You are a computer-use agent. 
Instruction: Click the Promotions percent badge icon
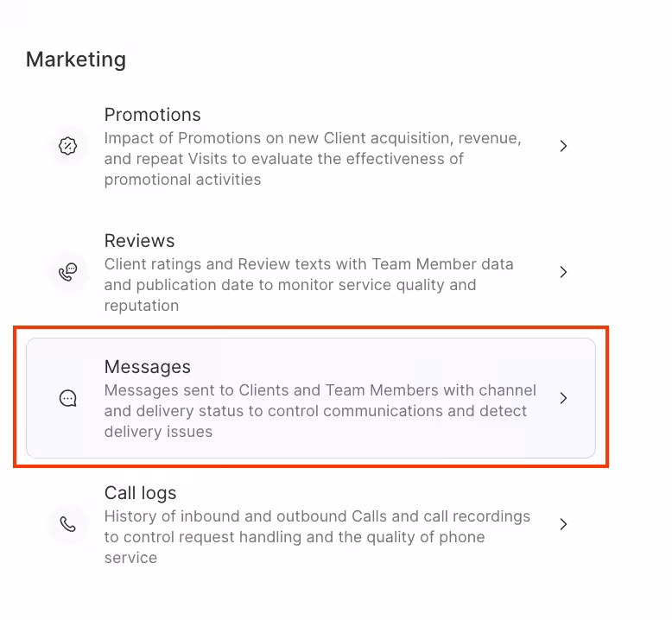point(68,146)
